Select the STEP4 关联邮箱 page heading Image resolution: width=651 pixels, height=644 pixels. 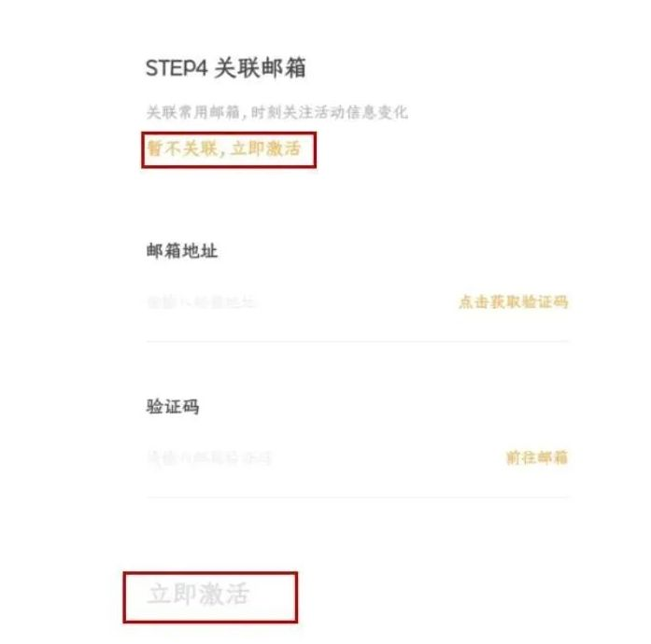(226, 68)
